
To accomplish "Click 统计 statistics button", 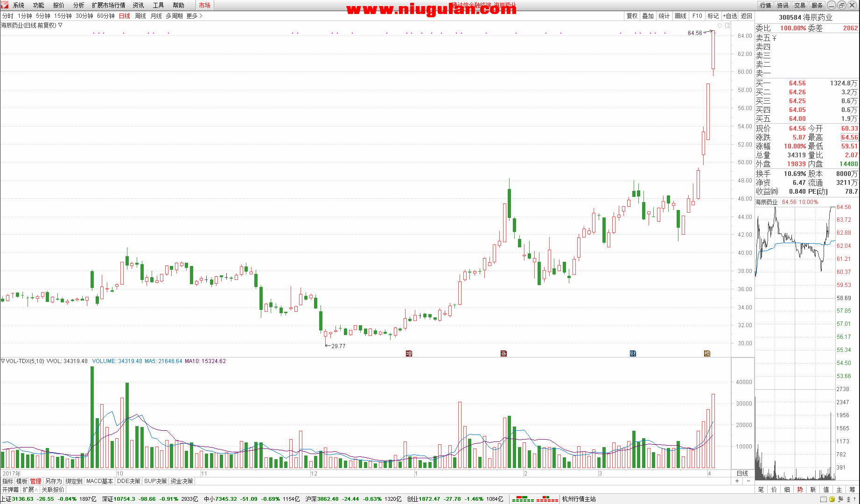I will point(664,16).
